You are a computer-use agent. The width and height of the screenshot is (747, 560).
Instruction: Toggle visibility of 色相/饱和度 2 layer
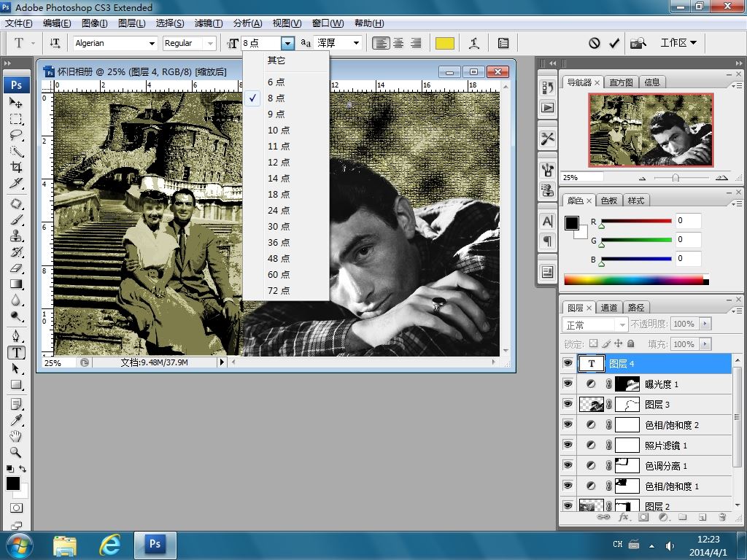click(x=568, y=425)
